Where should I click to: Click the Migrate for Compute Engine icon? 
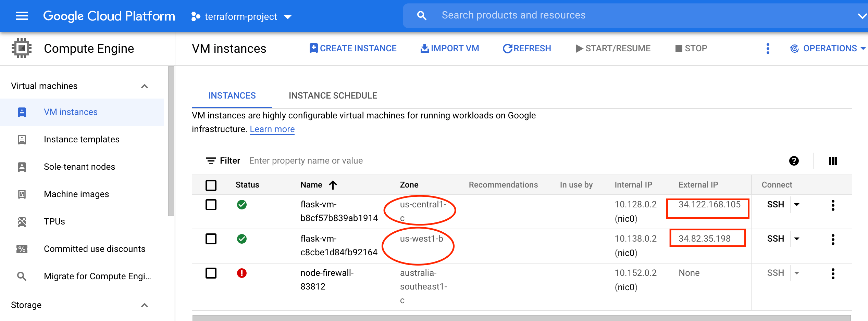(22, 276)
